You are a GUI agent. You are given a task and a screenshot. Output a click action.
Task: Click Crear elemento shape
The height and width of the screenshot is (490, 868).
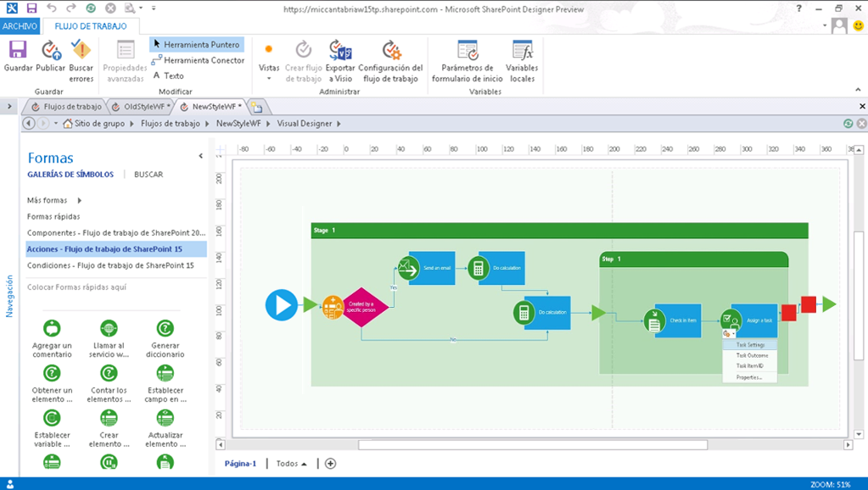[x=109, y=428]
